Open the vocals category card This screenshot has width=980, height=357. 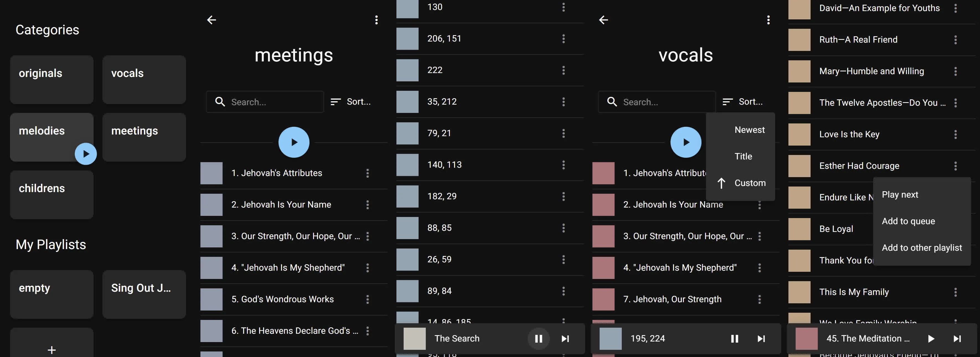(x=144, y=79)
